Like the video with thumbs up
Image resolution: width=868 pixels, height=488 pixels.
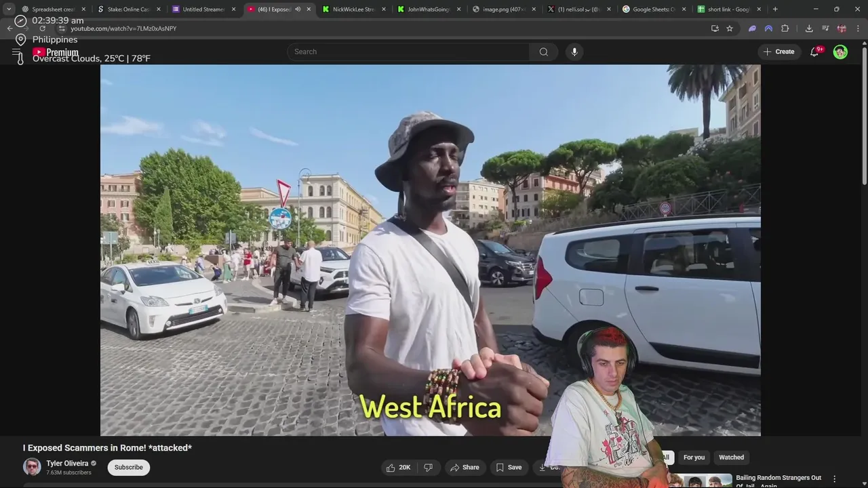[x=399, y=468]
